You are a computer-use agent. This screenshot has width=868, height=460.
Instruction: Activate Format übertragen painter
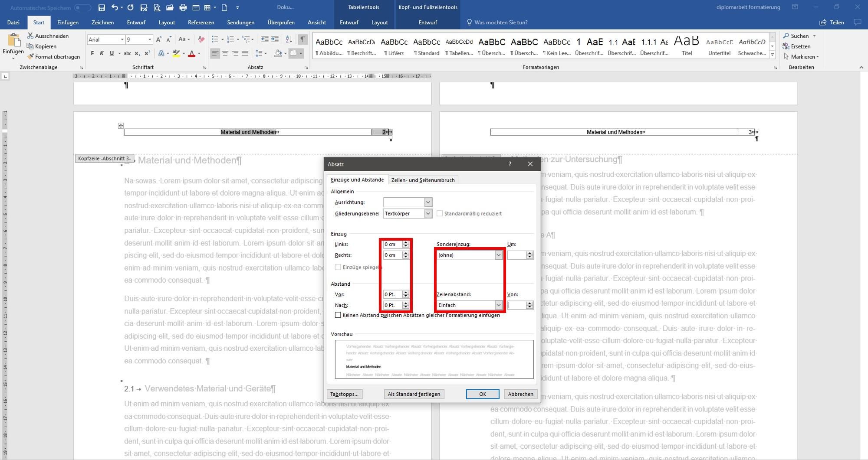(53, 57)
